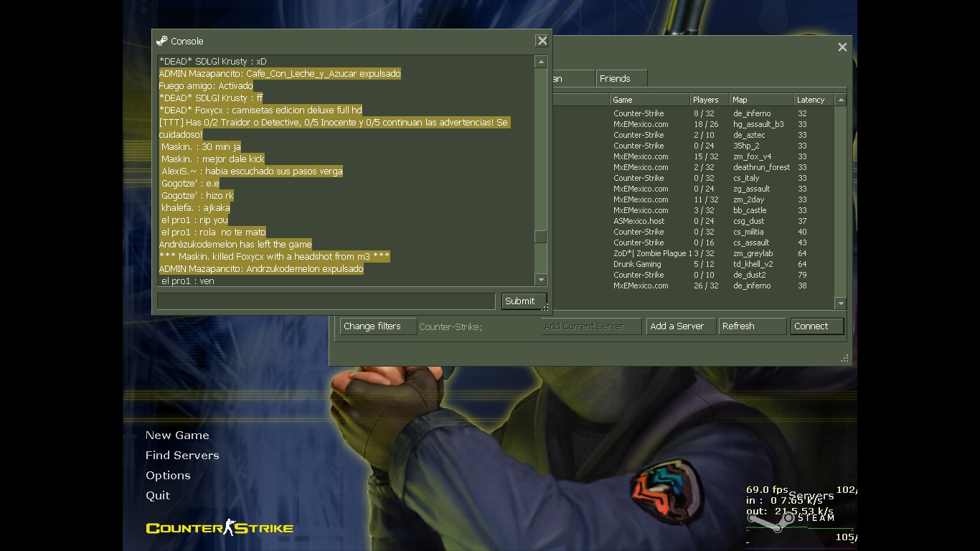980x551 pixels.
Task: Click console line 'Gogotze' : hizo rk'
Action: 197,196
